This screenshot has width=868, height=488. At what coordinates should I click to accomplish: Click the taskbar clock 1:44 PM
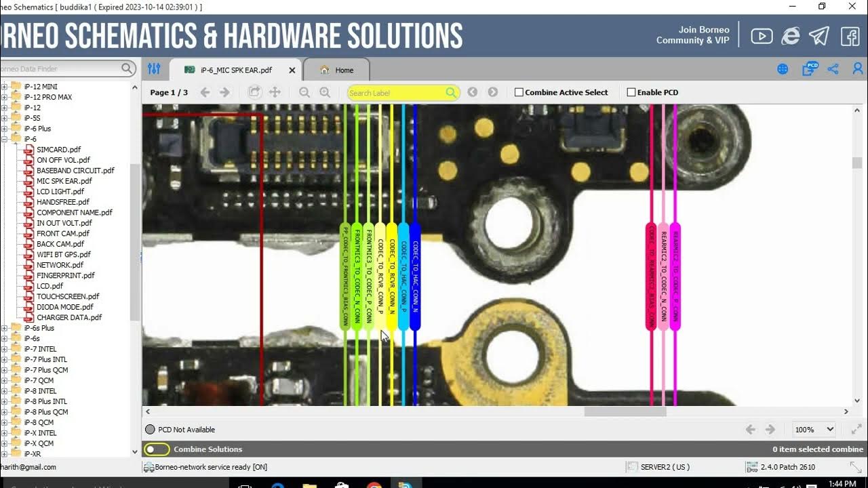(842, 483)
